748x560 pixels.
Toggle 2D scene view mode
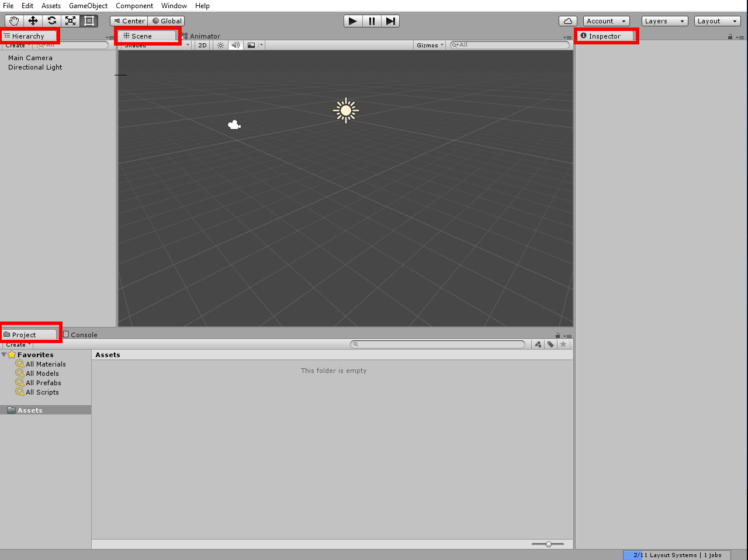point(202,44)
